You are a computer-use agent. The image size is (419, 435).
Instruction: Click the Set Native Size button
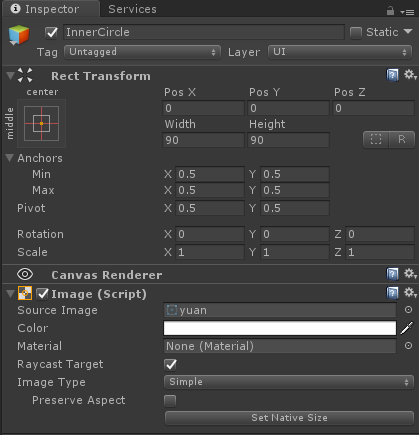coord(289,418)
